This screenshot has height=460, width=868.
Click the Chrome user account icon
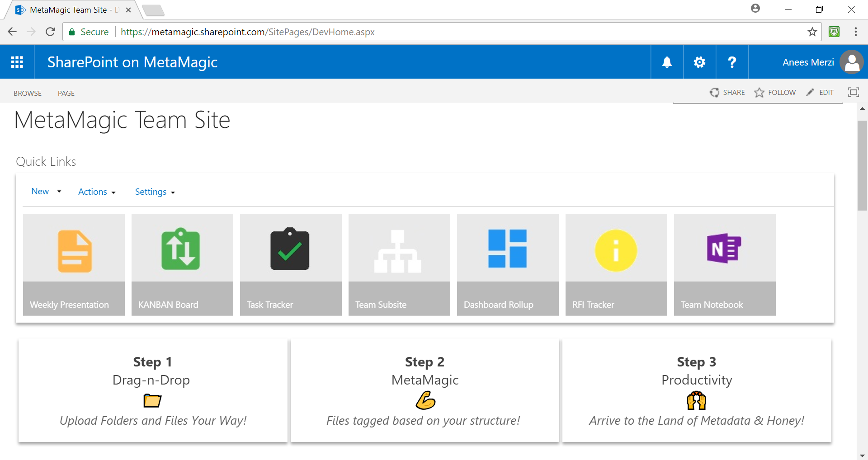click(x=755, y=9)
